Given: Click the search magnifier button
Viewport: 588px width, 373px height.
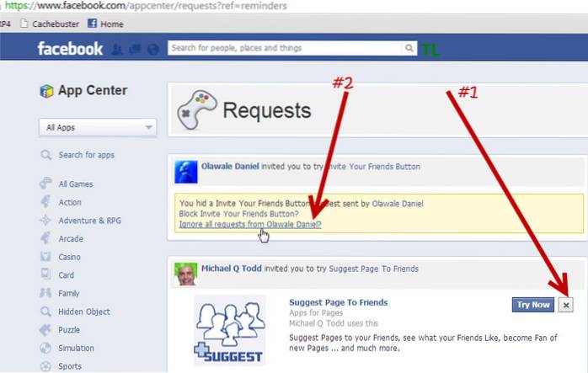Looking at the screenshot, I should [409, 48].
